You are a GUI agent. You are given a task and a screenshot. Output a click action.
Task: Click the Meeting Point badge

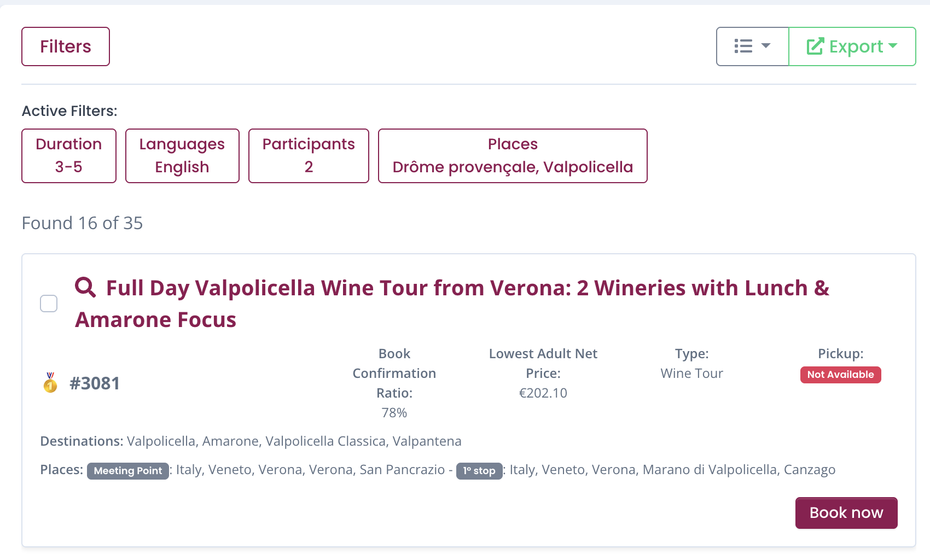pyautogui.click(x=128, y=471)
